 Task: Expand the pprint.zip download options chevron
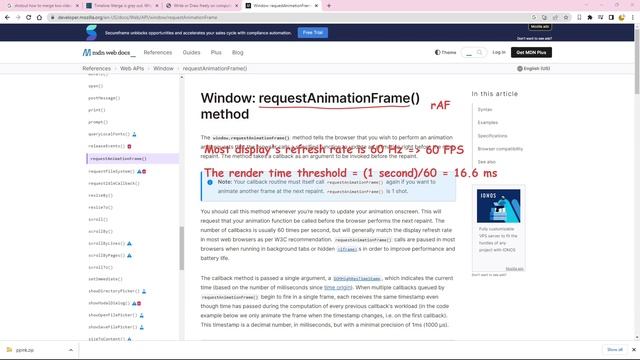[x=71, y=350]
